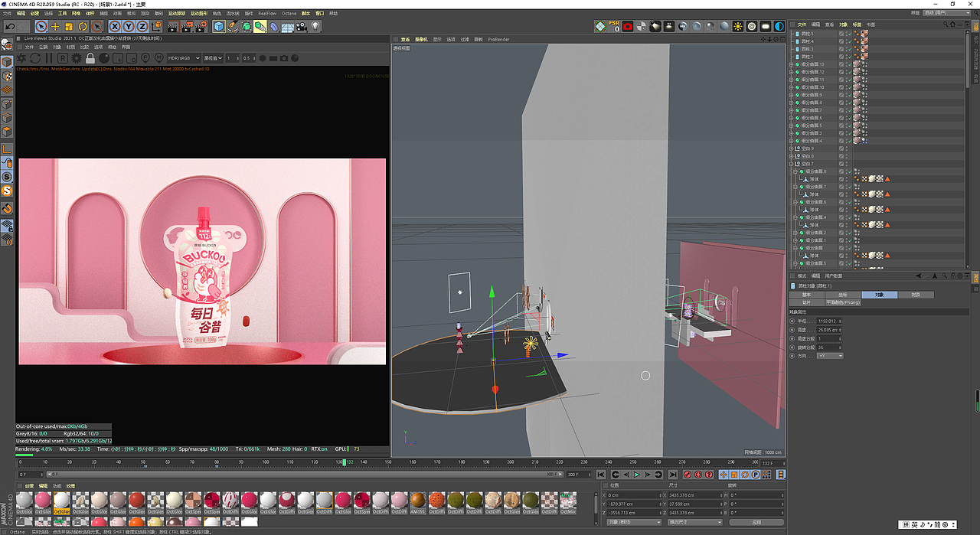Viewport: 980px width, 535px height.
Task: Click the Floor/grid environment icon
Action: pos(288,26)
